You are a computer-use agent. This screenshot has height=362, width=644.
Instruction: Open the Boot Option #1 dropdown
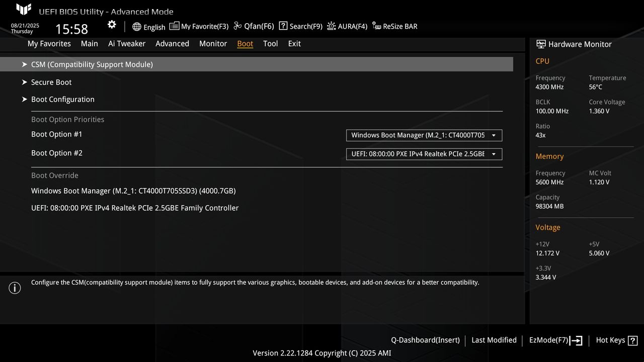click(424, 135)
